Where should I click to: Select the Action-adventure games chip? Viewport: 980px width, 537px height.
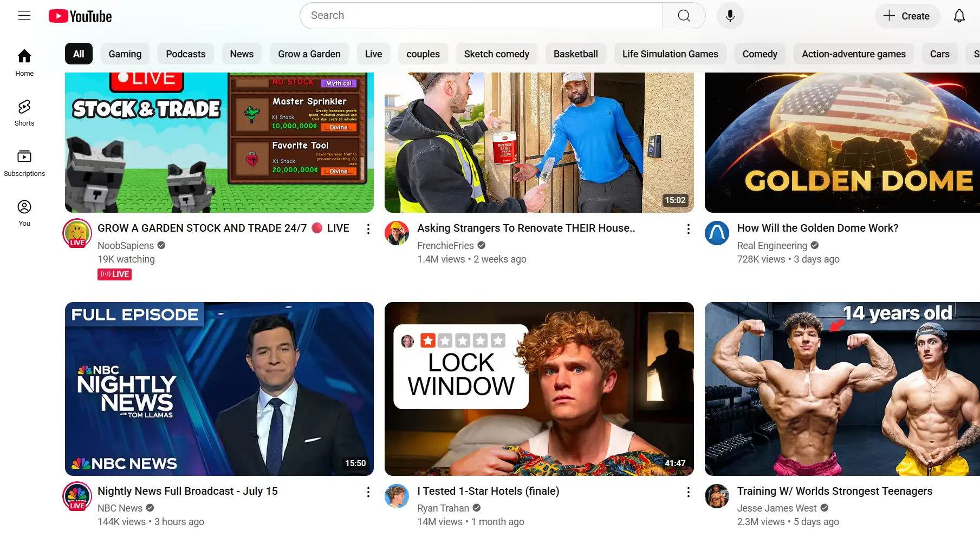click(854, 54)
